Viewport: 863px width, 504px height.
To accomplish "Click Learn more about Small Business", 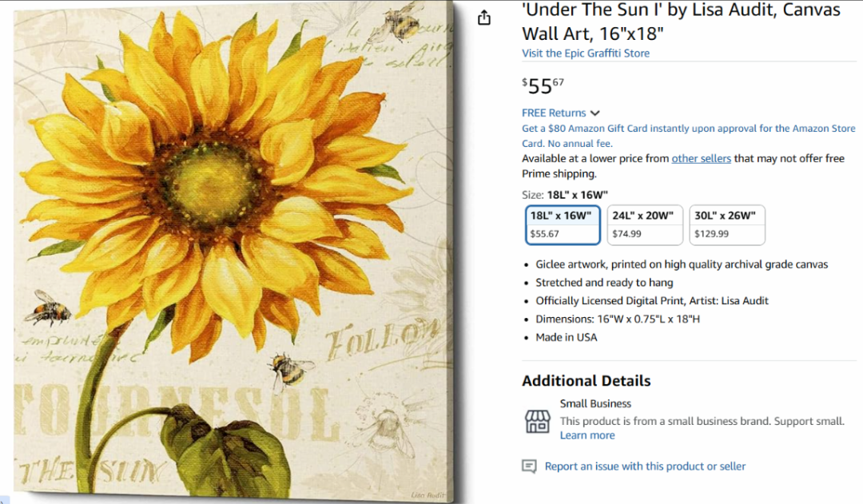I will [x=587, y=435].
